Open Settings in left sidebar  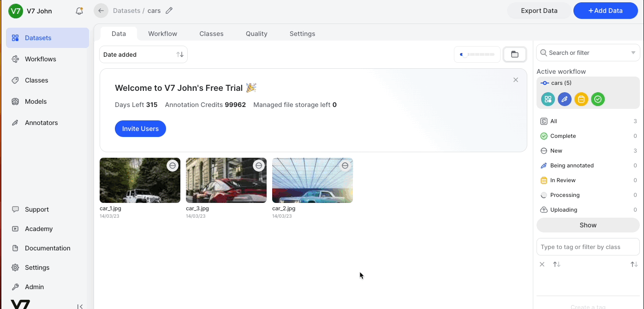coord(48,267)
